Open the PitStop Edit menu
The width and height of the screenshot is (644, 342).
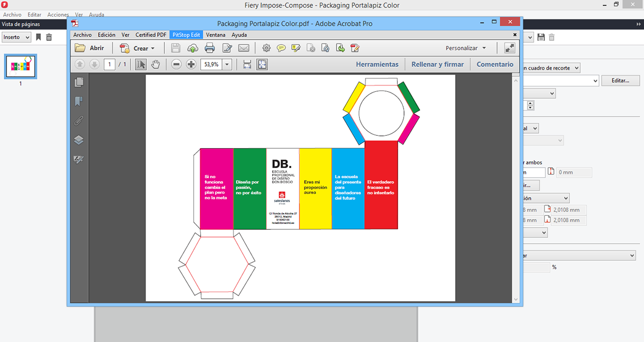(x=186, y=35)
